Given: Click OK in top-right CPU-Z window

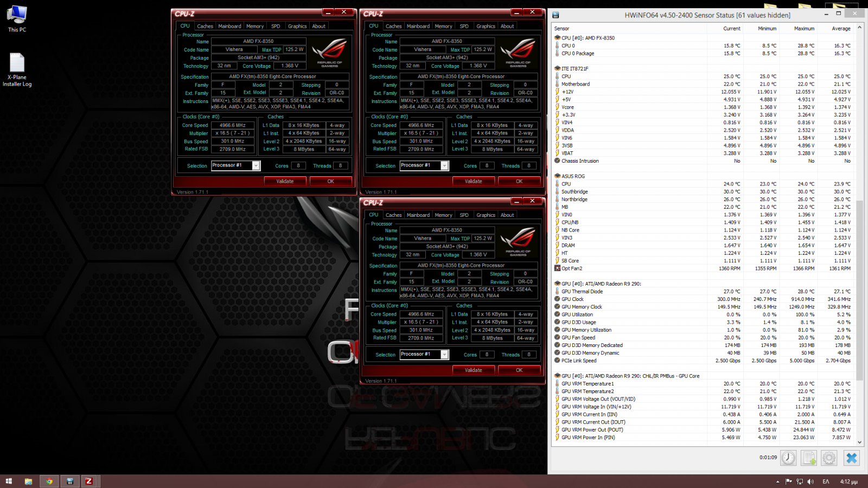Looking at the screenshot, I should pos(519,181).
